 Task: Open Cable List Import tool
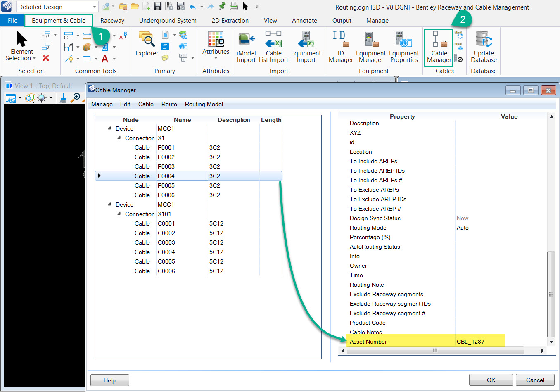273,47
